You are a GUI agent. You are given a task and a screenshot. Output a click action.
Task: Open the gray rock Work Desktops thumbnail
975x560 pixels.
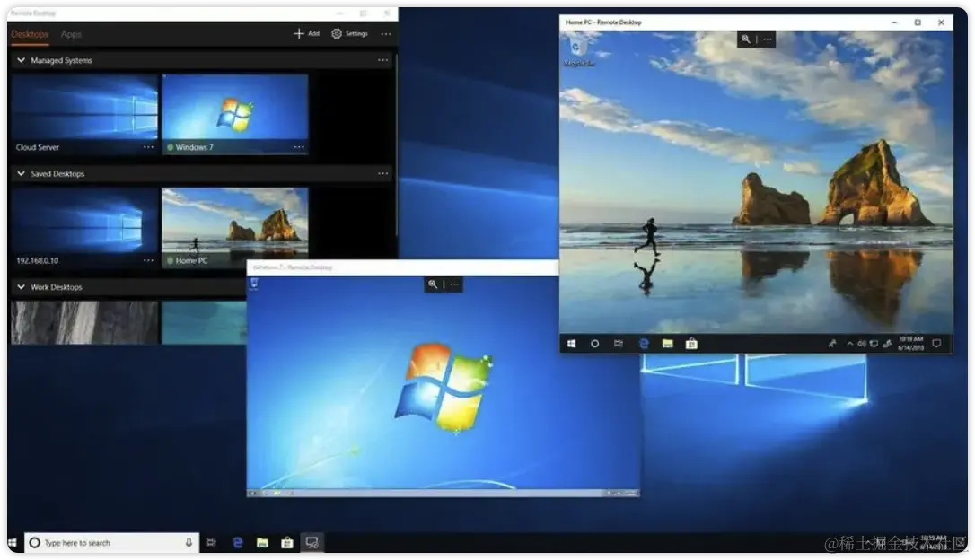point(84,322)
